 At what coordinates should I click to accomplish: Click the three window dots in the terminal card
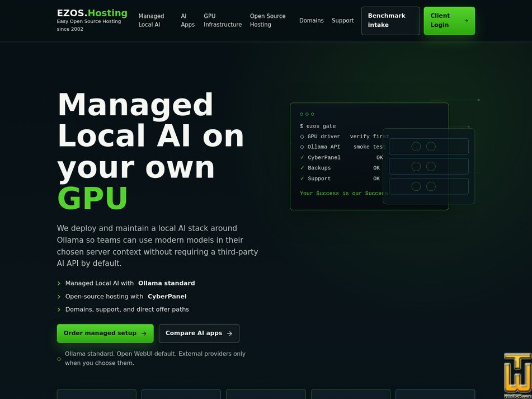(307, 114)
